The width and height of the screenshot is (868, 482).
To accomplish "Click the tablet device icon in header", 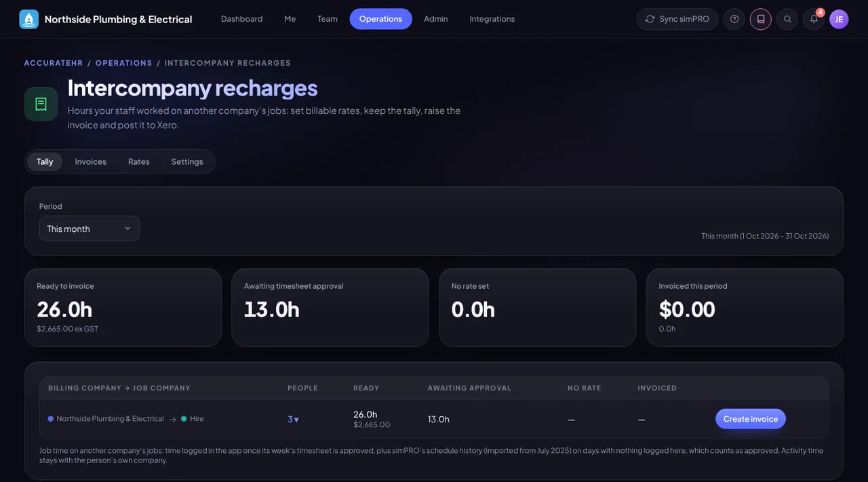I will coord(761,19).
